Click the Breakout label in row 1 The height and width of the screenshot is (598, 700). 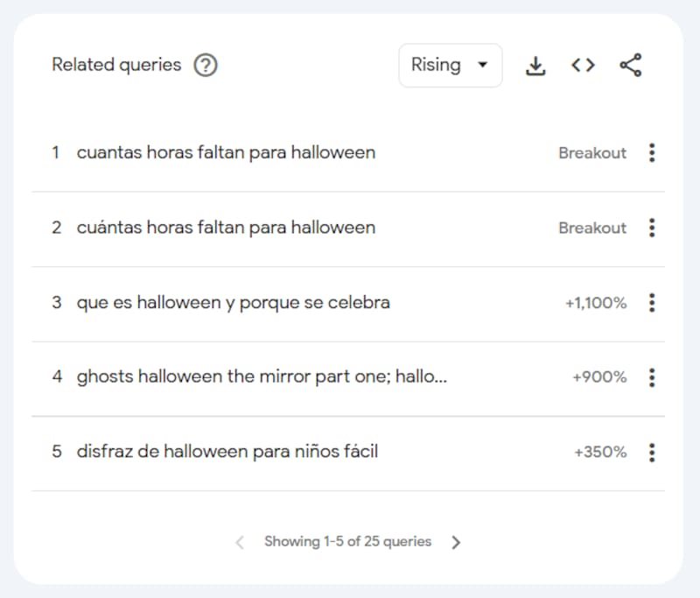coord(592,153)
